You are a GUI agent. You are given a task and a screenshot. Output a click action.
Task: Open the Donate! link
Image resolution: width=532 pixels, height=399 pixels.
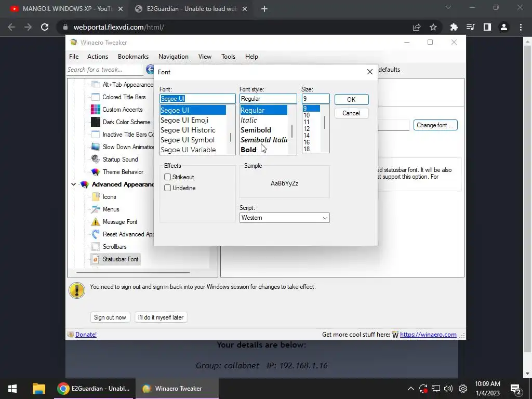[x=86, y=335]
